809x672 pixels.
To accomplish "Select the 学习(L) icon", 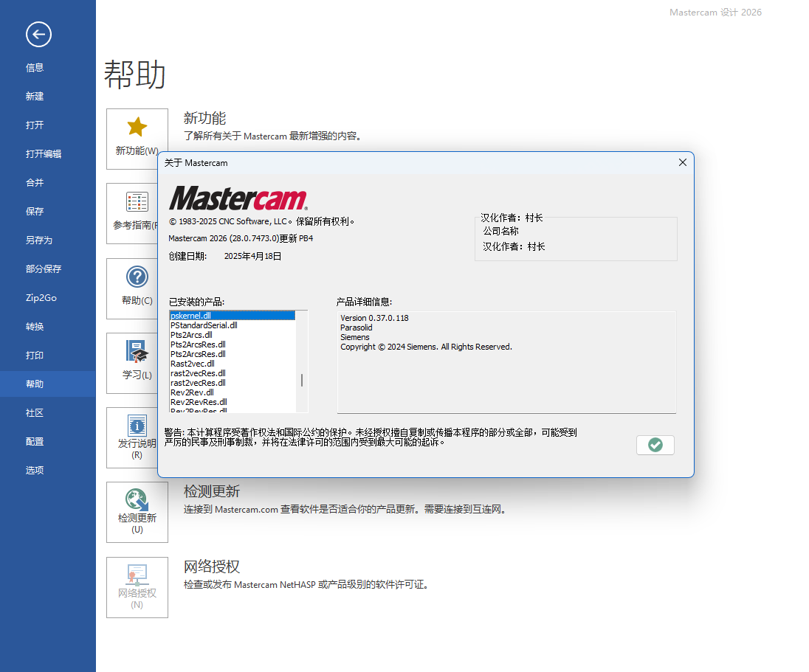I will tap(137, 351).
